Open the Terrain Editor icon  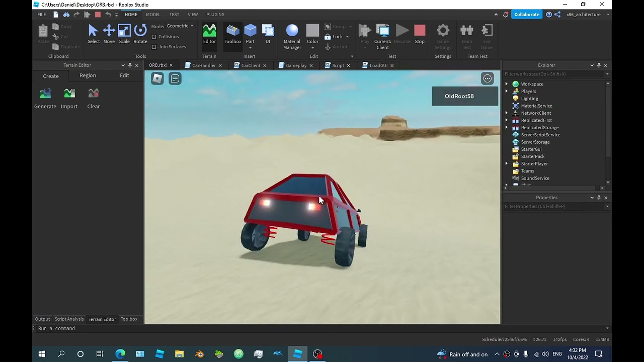coord(209,34)
